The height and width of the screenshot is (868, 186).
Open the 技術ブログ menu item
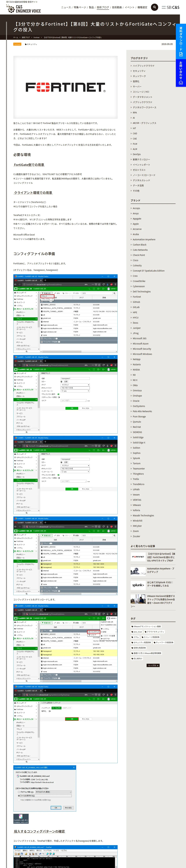[103, 7]
